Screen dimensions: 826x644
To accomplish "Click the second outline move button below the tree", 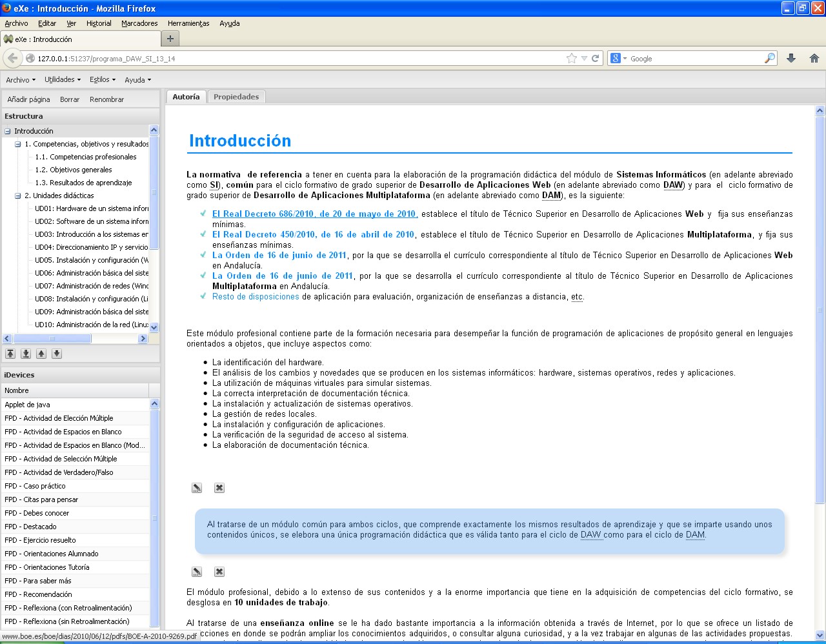I will coord(26,354).
